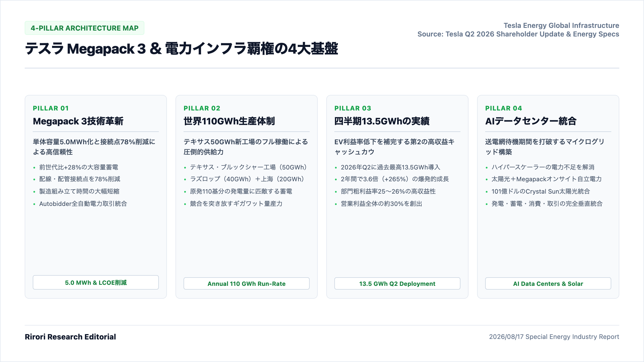Click the bullet 原発110基分の発電量に匹敵する蓄電

(x=241, y=191)
